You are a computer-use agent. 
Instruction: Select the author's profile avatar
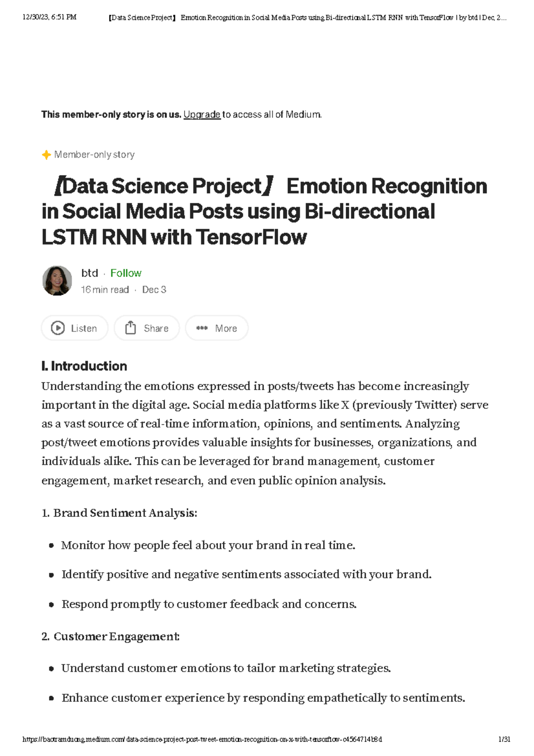[57, 280]
